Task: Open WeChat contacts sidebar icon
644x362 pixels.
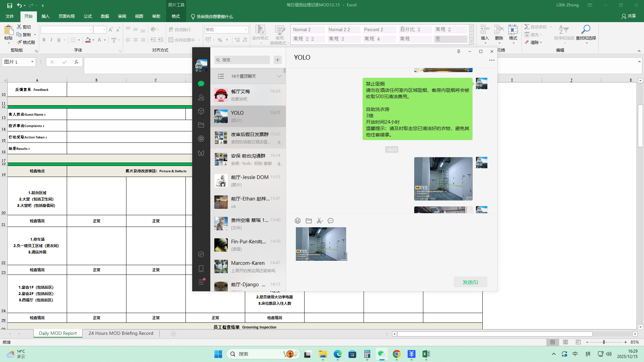Action: click(201, 97)
